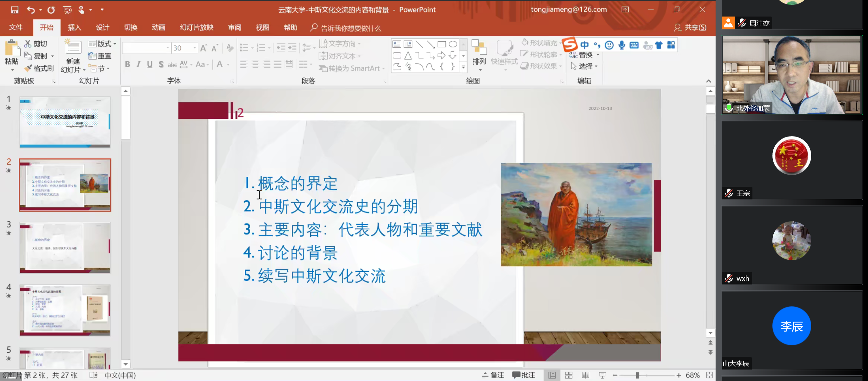Click the zoom slider handle
This screenshot has height=381, width=868.
coord(638,375)
